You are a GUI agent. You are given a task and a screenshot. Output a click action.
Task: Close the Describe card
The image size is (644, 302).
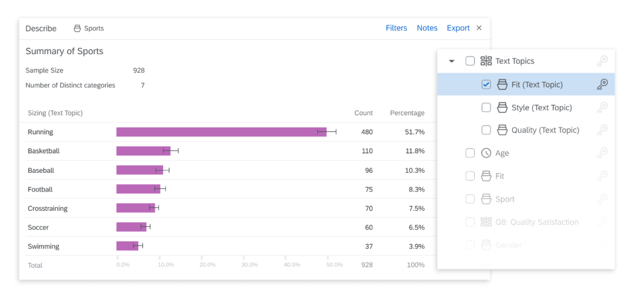[x=479, y=28]
